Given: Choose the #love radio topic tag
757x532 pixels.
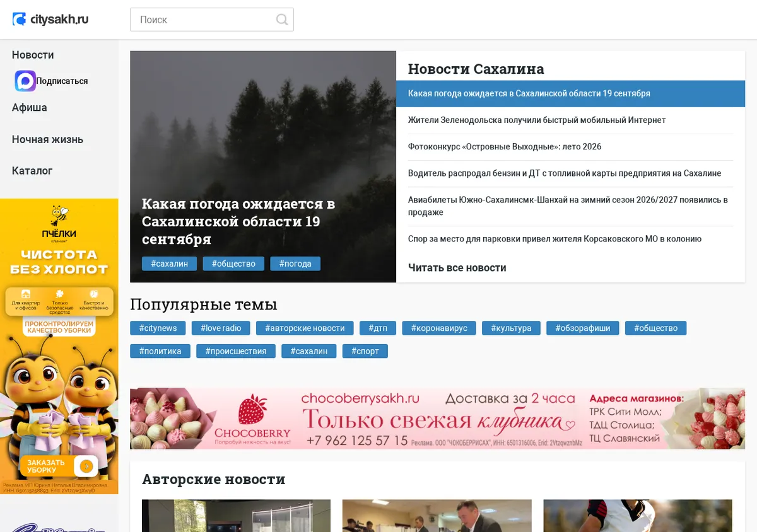Looking at the screenshot, I should click(x=221, y=328).
